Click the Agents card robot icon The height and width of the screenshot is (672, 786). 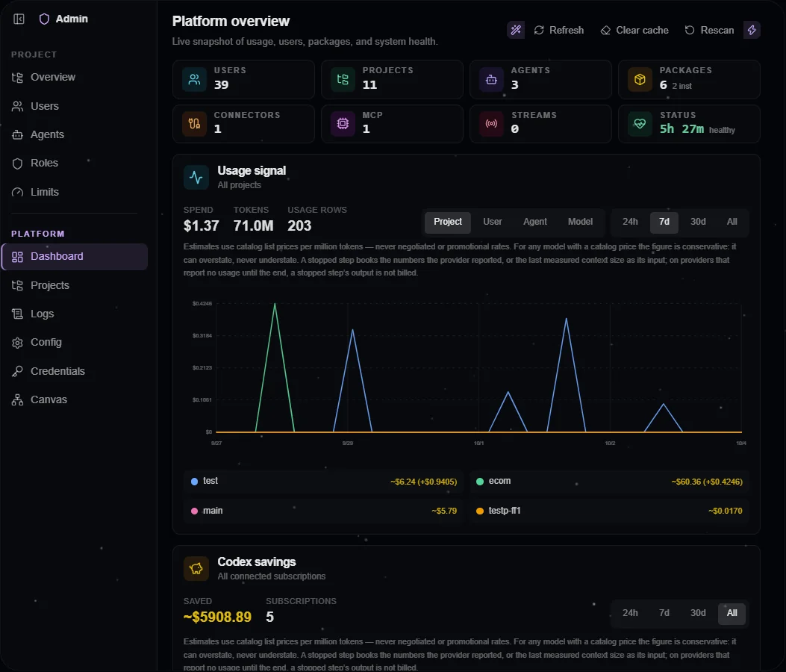[x=491, y=79]
